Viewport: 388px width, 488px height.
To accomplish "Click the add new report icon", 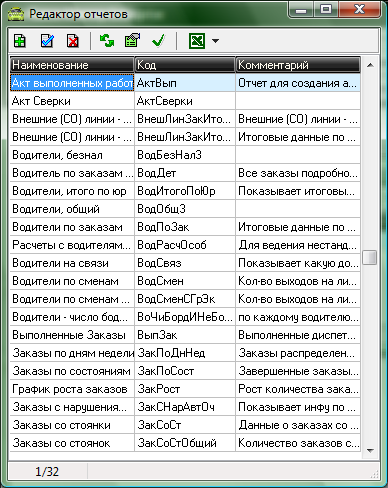I will coord(20,41).
